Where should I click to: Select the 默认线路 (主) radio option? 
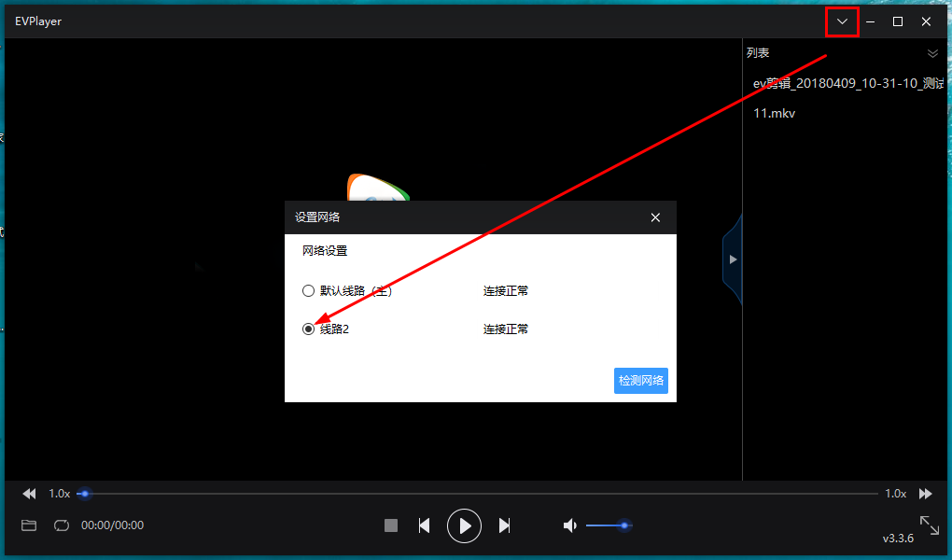[309, 291]
